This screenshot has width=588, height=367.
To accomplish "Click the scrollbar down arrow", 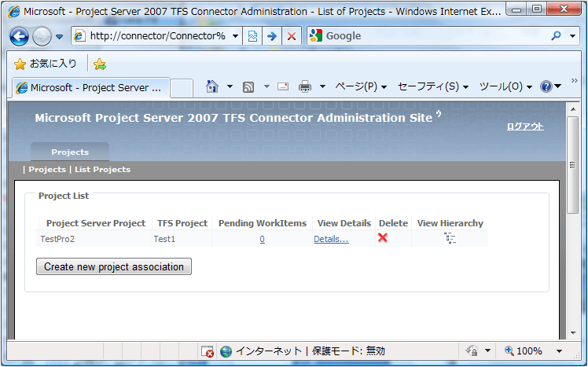I will tap(572, 333).
